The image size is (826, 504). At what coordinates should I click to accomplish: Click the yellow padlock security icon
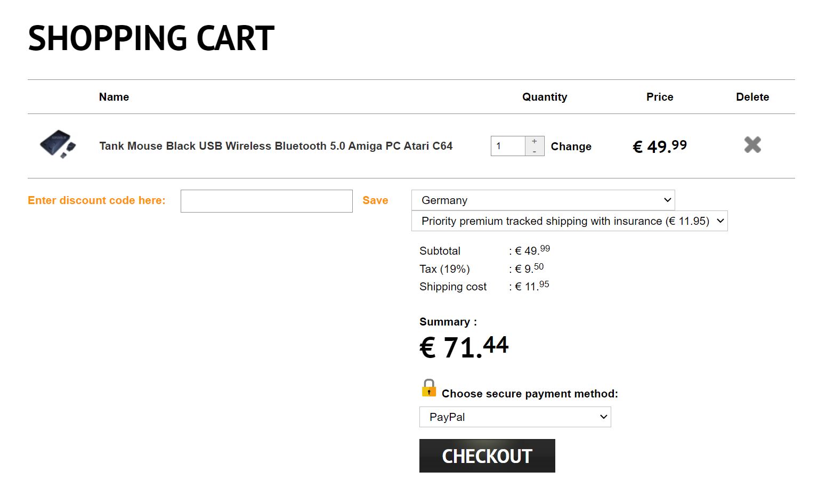point(429,388)
